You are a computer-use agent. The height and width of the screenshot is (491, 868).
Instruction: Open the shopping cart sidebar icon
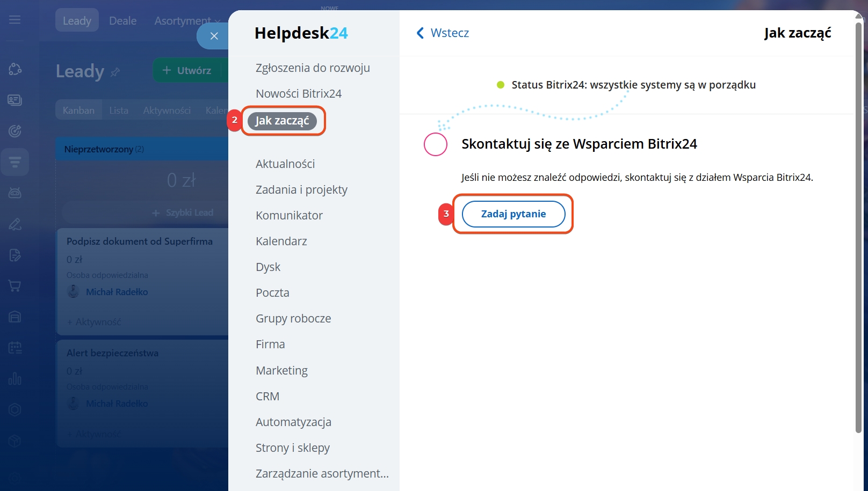tap(15, 286)
